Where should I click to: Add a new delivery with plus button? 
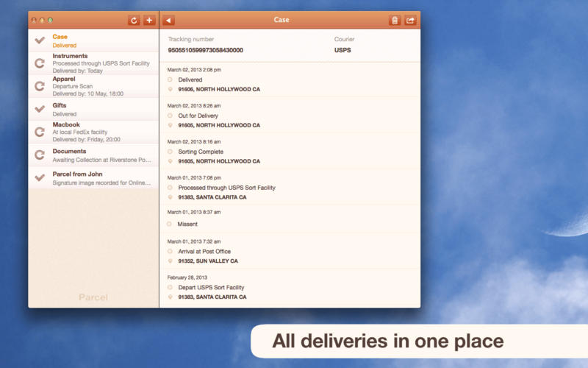point(149,21)
